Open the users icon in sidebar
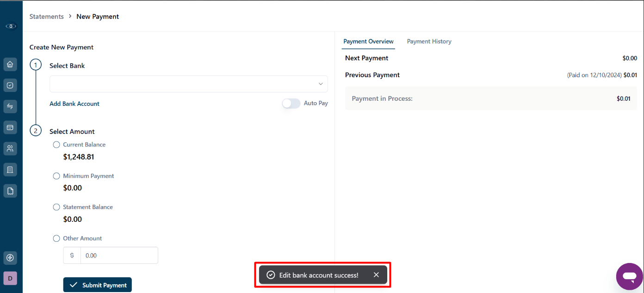The height and width of the screenshot is (293, 644). coord(10,148)
